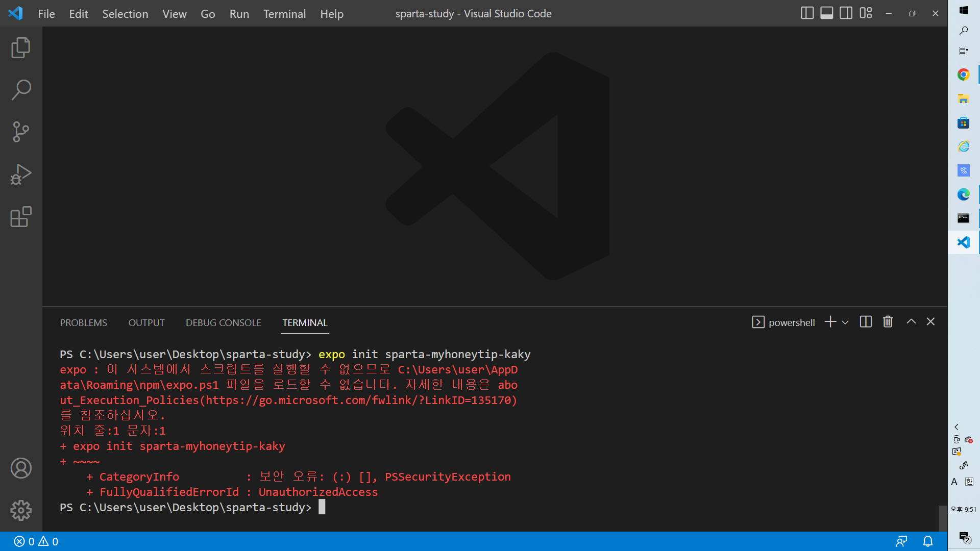Close the terminal panel

coord(930,322)
